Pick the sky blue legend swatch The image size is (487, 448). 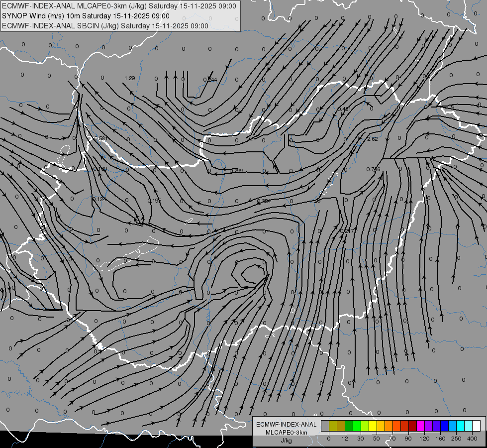click(452, 426)
